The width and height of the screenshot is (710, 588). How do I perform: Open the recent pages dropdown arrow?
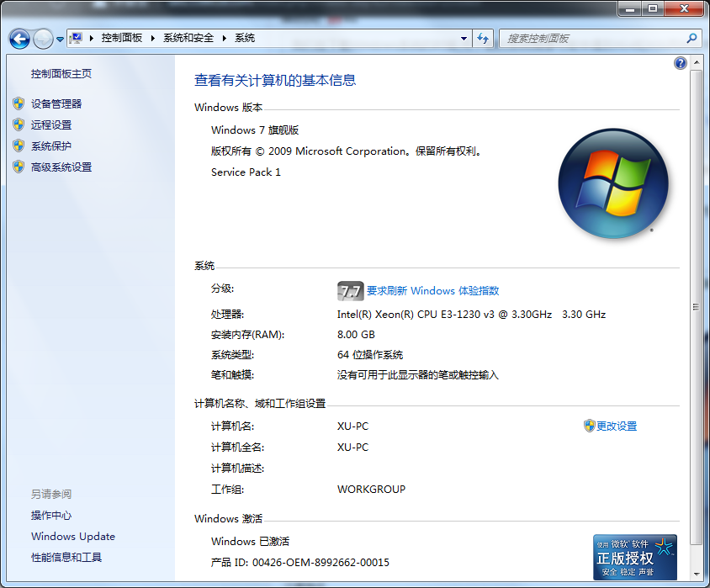point(61,40)
